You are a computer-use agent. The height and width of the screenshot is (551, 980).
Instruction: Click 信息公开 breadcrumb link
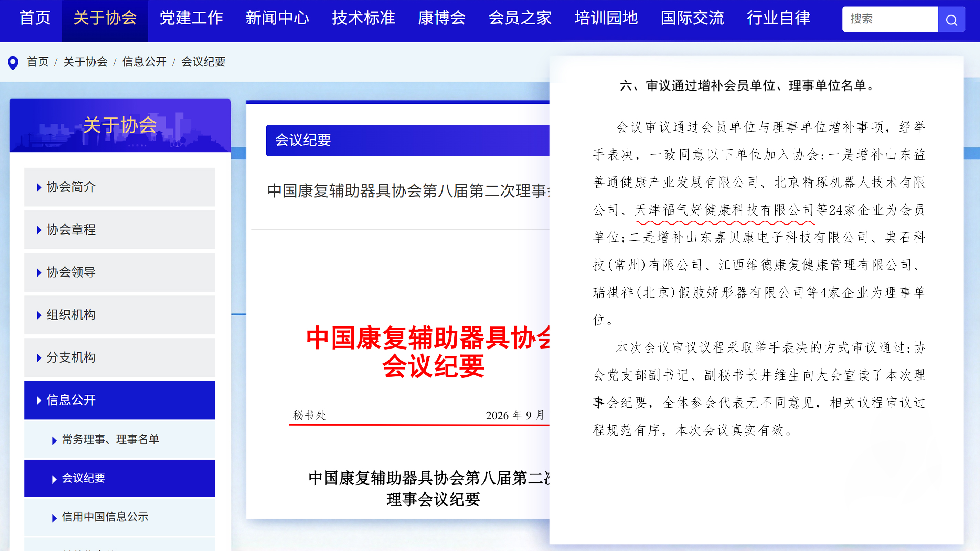144,62
